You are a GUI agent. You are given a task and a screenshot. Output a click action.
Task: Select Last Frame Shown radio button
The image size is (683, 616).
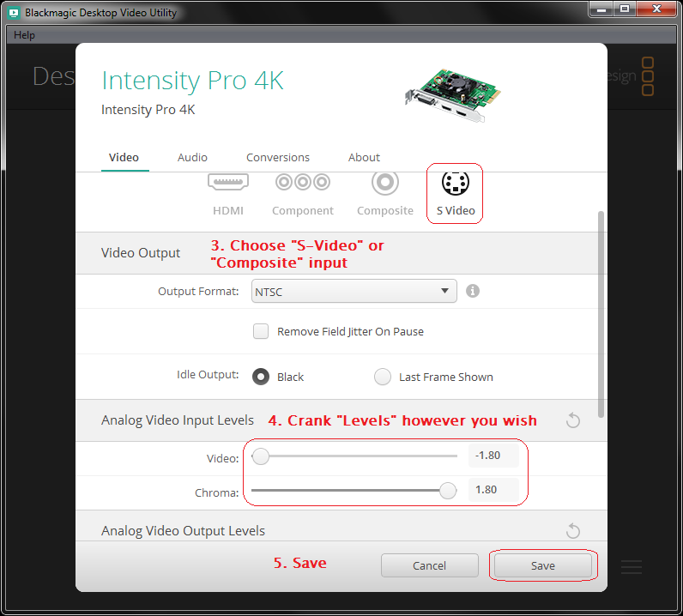pos(383,377)
